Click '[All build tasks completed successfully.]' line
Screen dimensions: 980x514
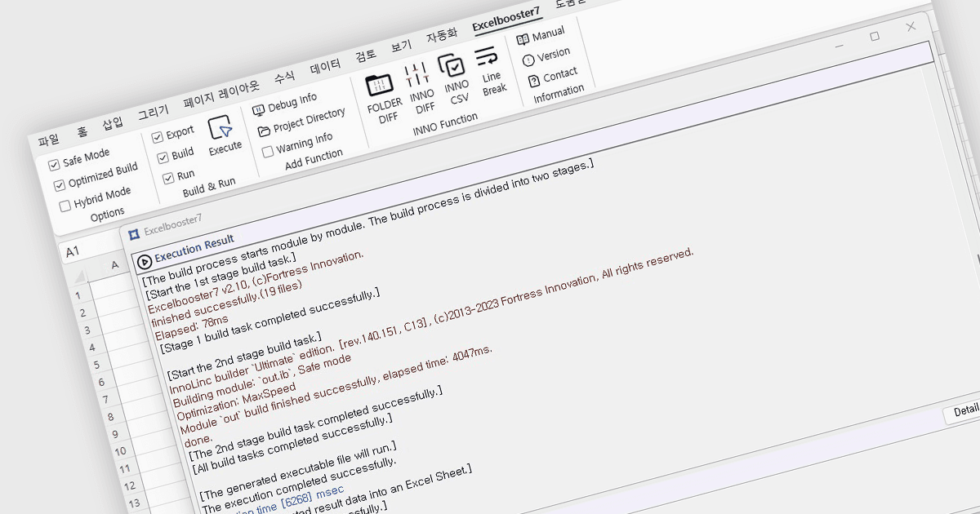pos(292,445)
